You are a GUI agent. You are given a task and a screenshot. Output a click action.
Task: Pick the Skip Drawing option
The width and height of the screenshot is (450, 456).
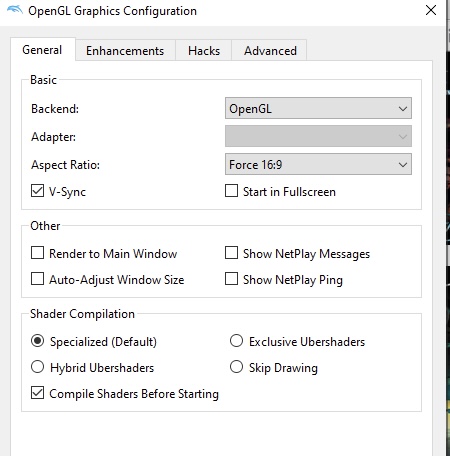click(x=236, y=367)
